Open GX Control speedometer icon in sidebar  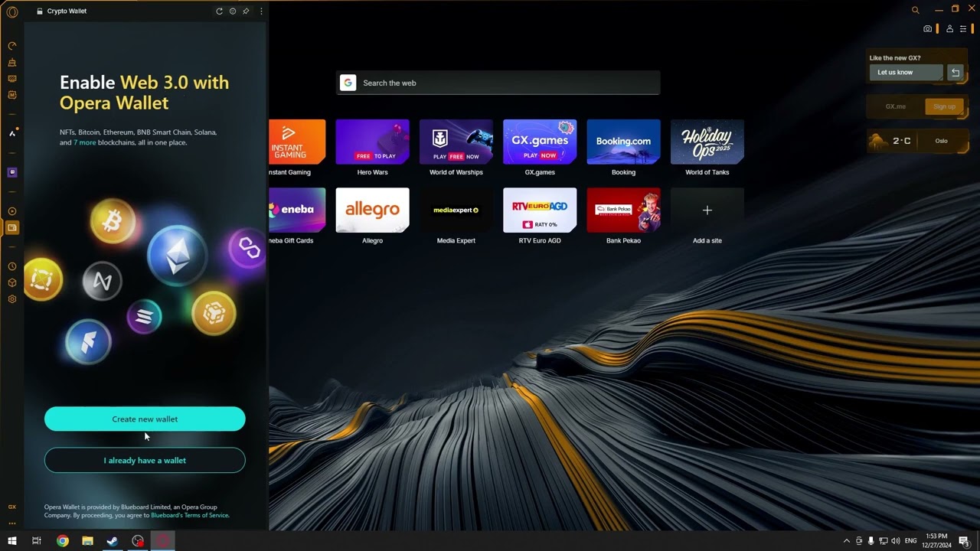[11, 46]
